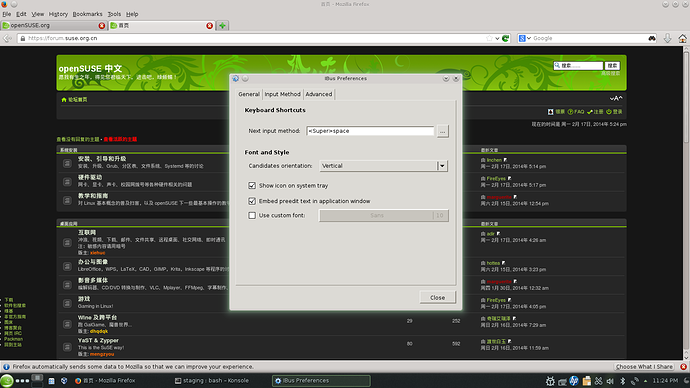Open the openSUSE application launcher menu
This screenshot has height=388, width=690.
coord(7,381)
